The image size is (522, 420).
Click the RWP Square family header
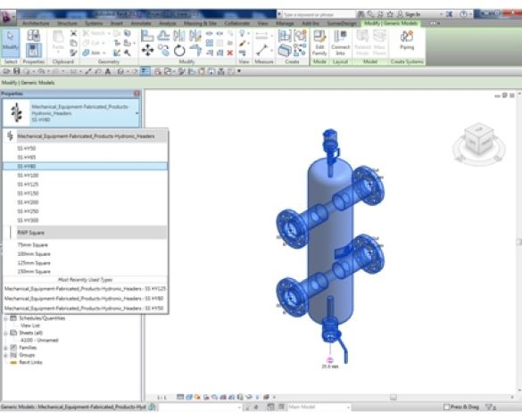[x=85, y=233]
